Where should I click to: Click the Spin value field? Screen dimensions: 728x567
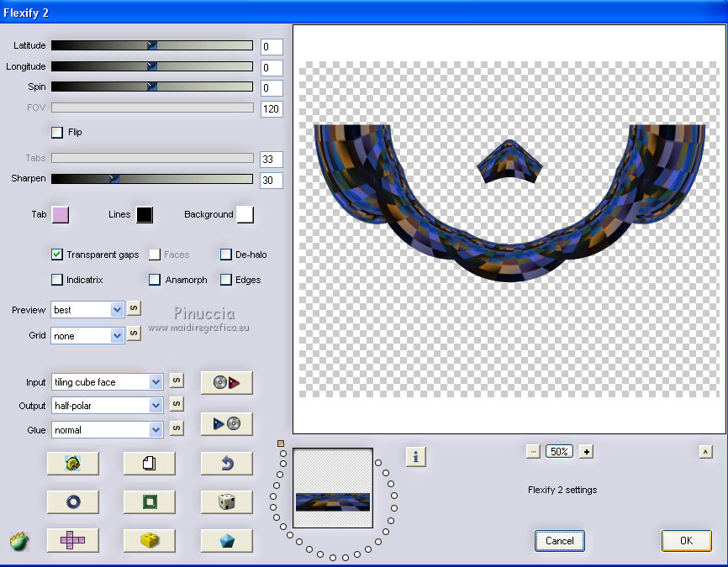pyautogui.click(x=272, y=88)
